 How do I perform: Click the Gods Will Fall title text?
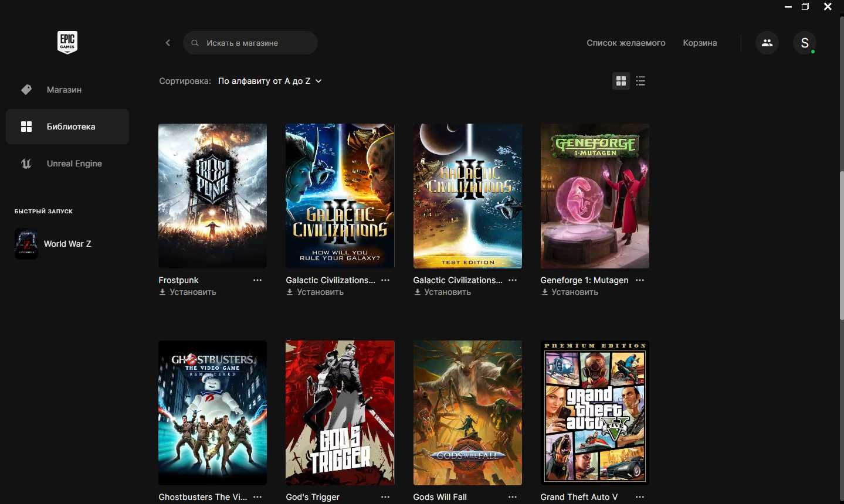440,497
